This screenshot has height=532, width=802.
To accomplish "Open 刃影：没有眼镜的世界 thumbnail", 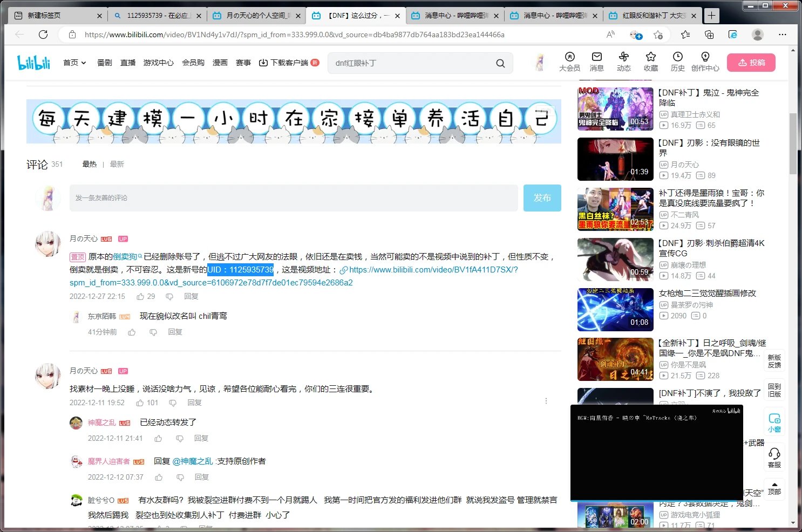I will click(x=615, y=159).
